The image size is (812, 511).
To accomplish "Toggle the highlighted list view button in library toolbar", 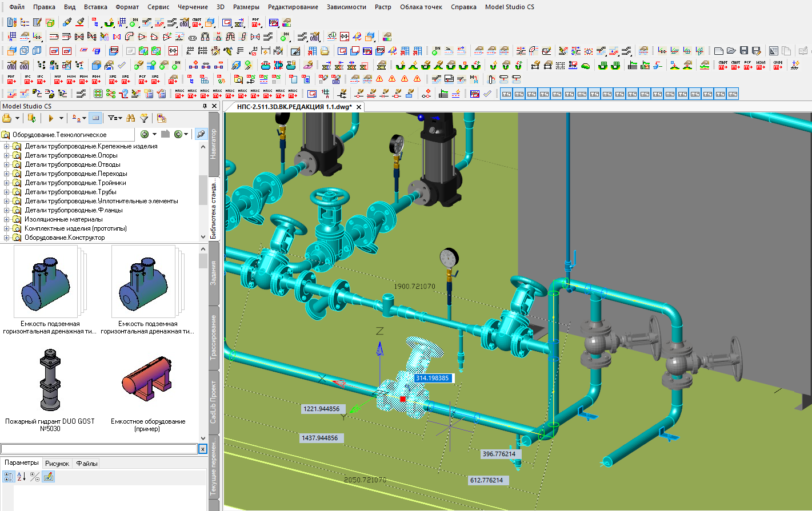I will pos(95,118).
